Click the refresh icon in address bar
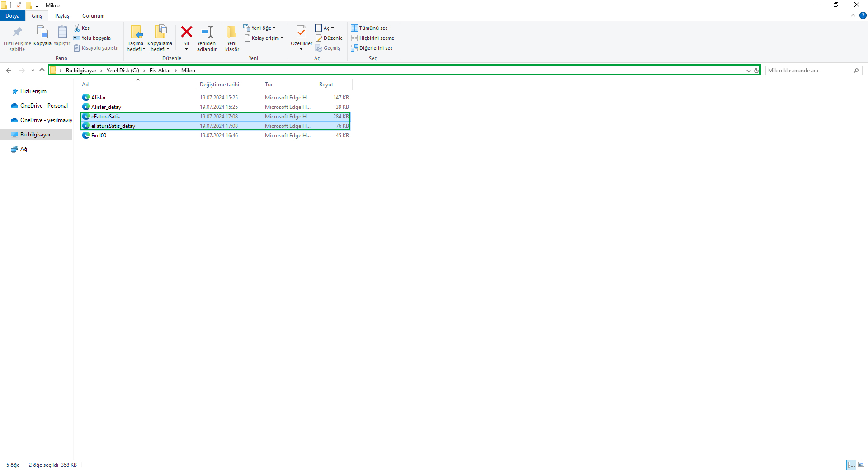This screenshot has width=868, height=470. pos(756,70)
